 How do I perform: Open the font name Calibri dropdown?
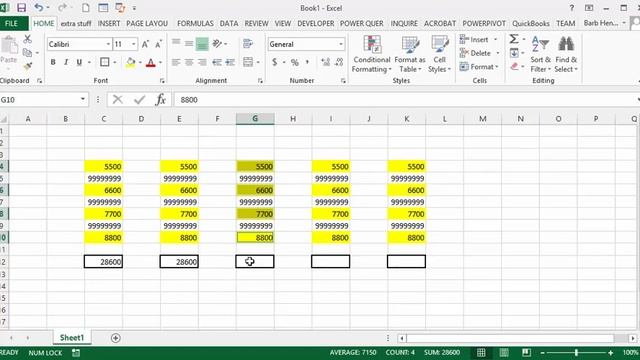(x=108, y=44)
